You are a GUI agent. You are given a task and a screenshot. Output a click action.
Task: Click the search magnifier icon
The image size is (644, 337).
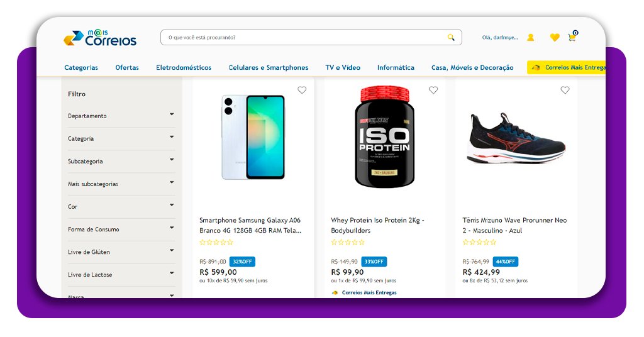pos(451,38)
